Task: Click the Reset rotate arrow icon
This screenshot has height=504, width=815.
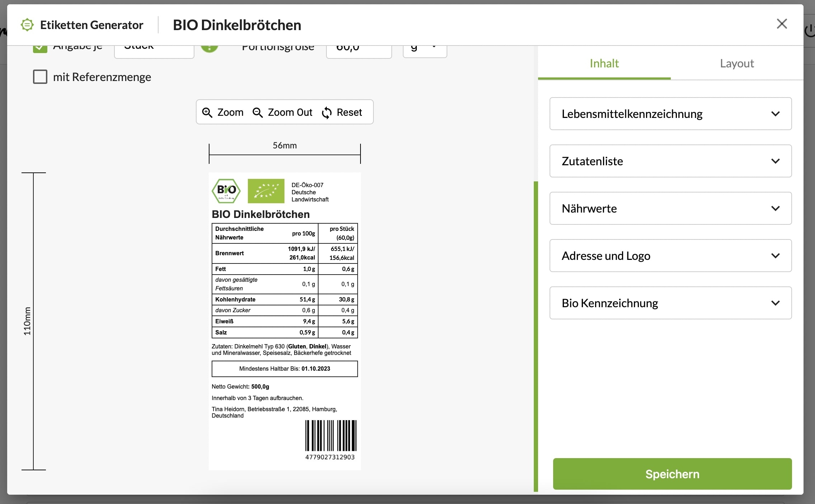Action: (x=327, y=113)
